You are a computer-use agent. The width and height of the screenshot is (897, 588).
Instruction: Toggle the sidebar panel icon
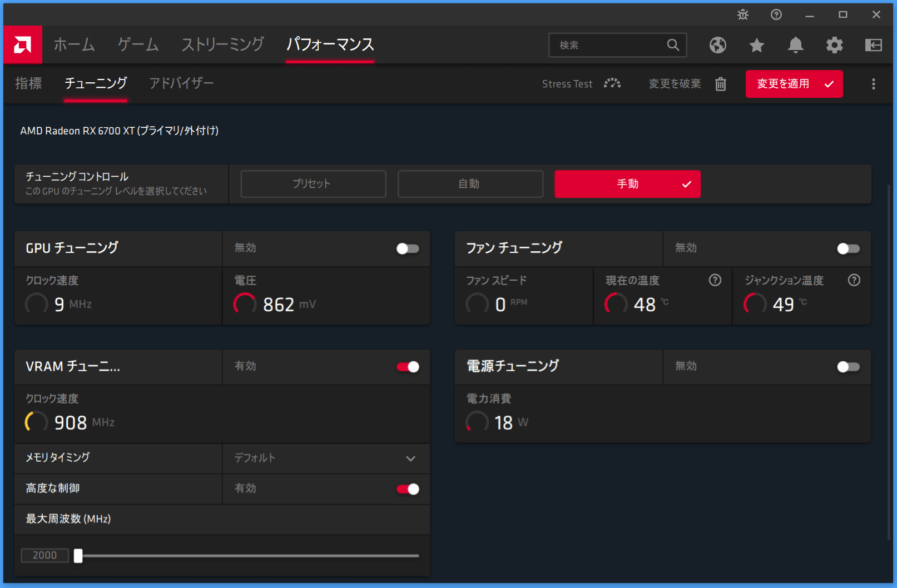pyautogui.click(x=874, y=45)
